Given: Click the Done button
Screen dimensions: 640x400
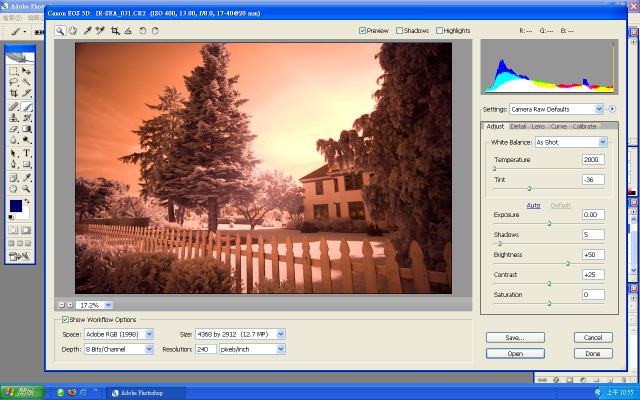Looking at the screenshot, I should click(x=593, y=353).
